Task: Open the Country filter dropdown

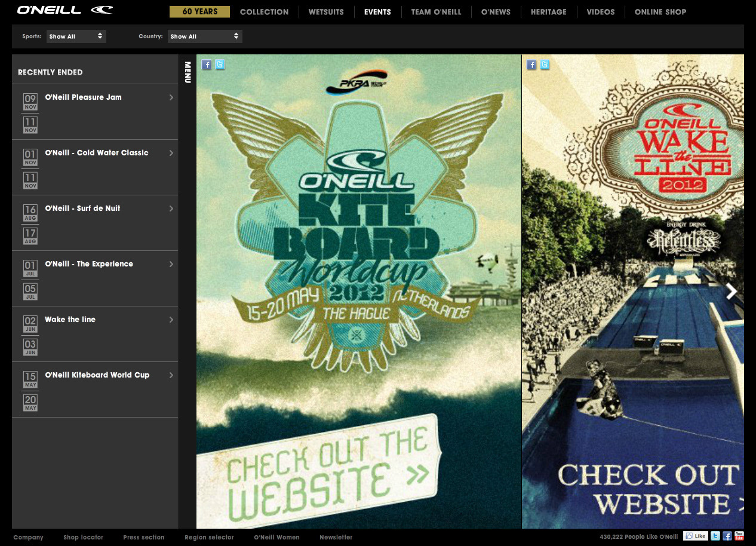Action: click(205, 36)
